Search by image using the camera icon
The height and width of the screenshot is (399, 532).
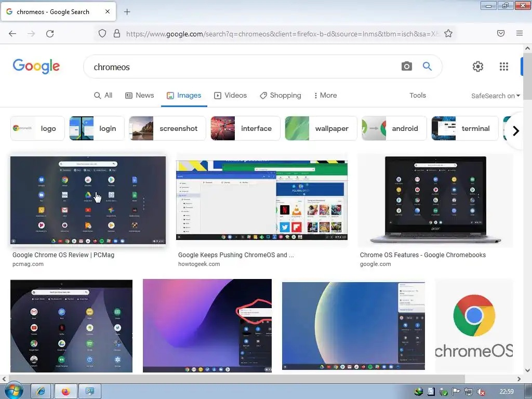[x=406, y=66]
